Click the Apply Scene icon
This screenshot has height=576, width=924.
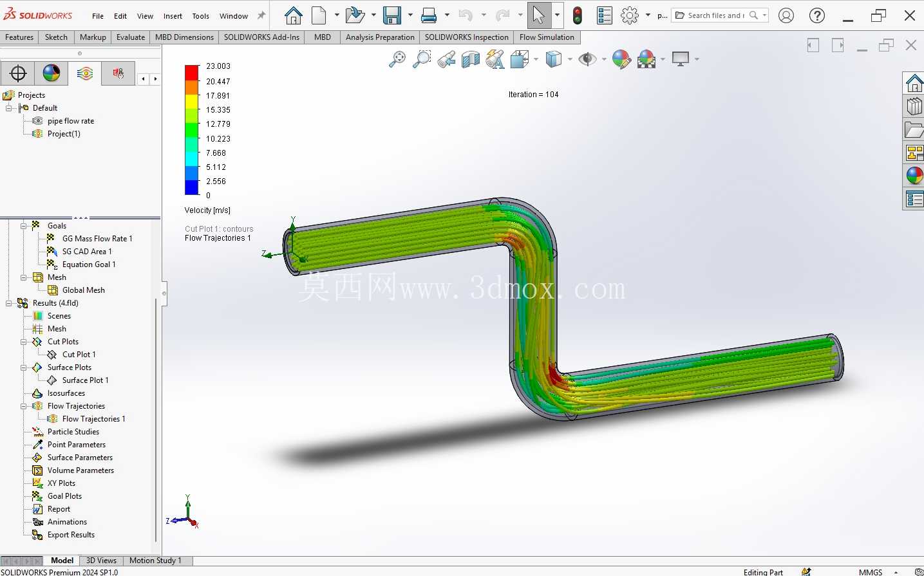point(646,59)
